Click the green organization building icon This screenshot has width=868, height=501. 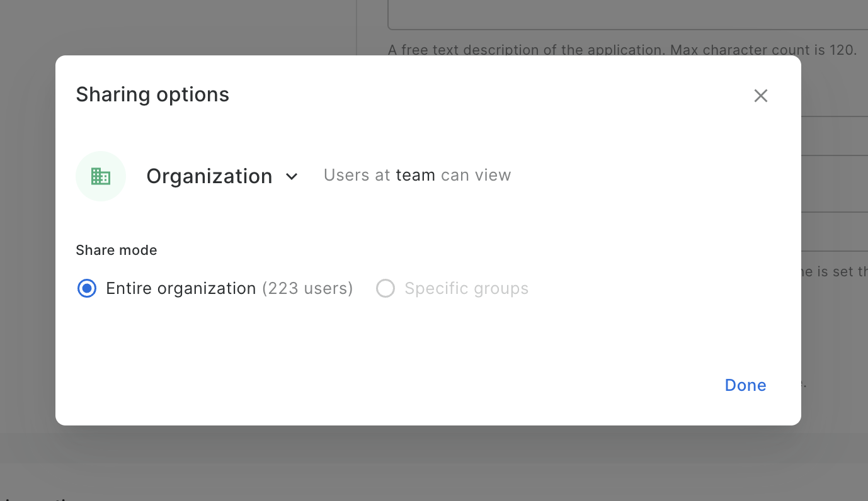101,176
